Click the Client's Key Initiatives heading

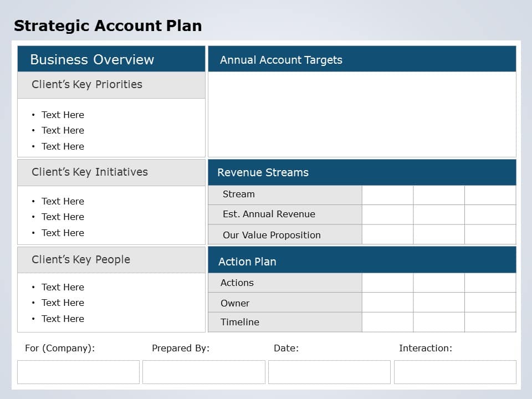coord(111,172)
